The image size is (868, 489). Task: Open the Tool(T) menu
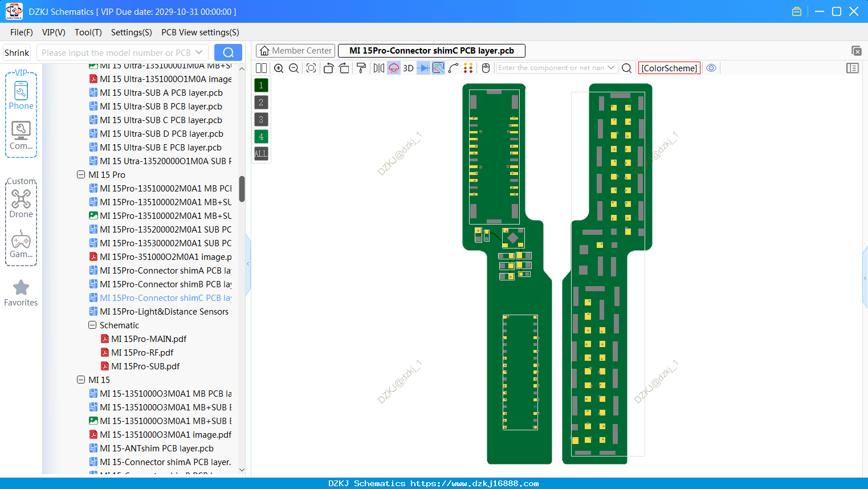88,32
